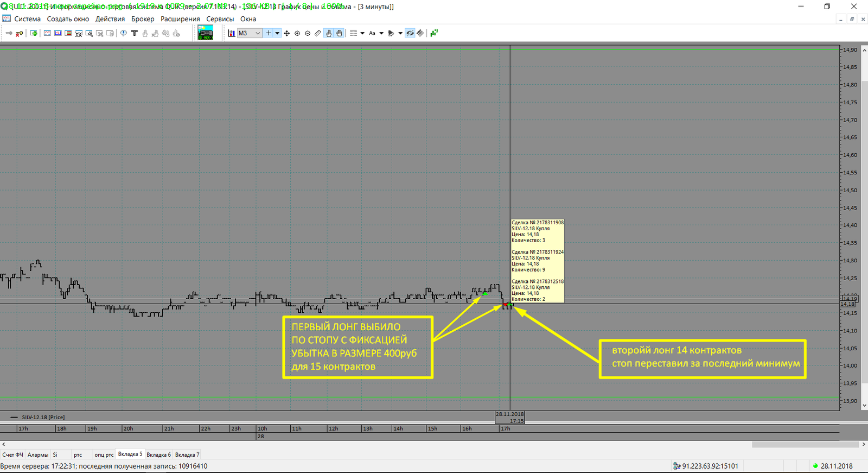Open the Действия menu

(110, 19)
